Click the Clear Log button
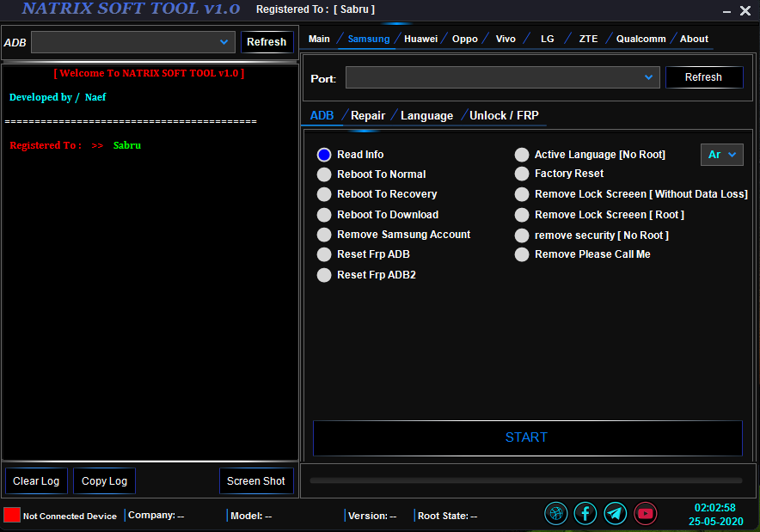The width and height of the screenshot is (760, 532). click(36, 481)
